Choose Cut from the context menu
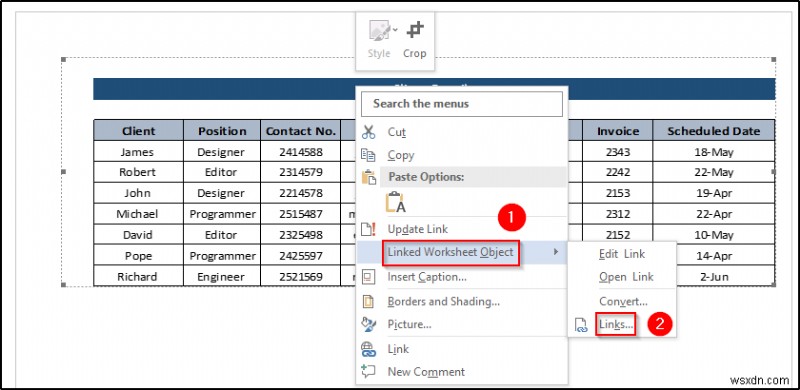 396,132
